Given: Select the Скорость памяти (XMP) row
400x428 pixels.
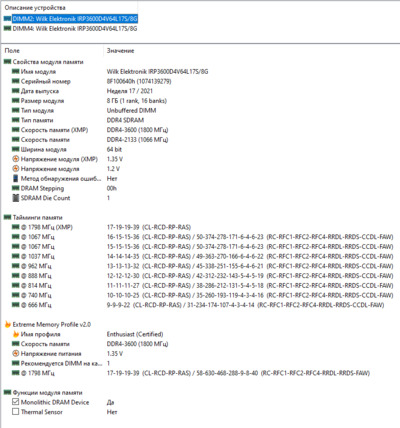Looking at the screenshot, I should pyautogui.click(x=200, y=130).
